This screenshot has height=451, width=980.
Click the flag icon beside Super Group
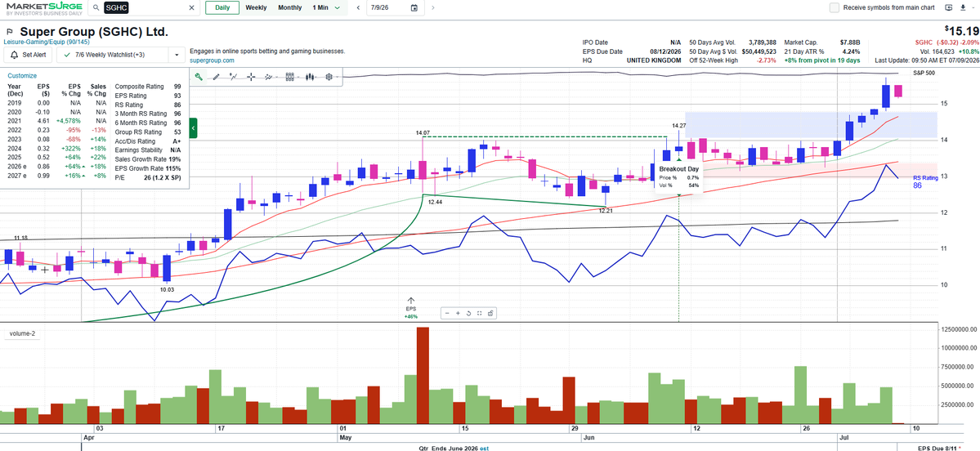coord(9,32)
